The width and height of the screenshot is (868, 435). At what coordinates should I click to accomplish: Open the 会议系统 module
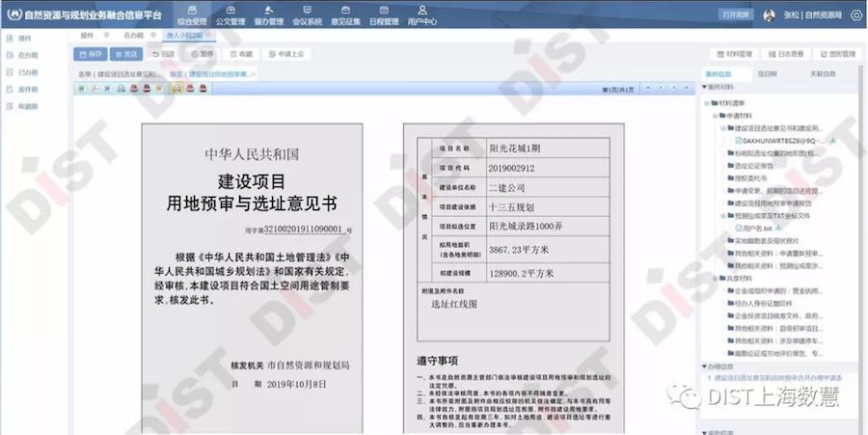tap(308, 14)
